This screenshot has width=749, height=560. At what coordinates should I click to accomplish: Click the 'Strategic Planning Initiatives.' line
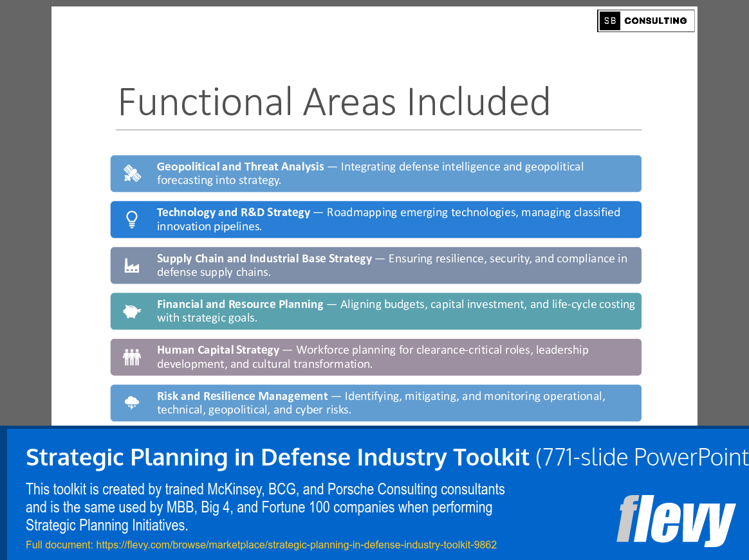tap(107, 525)
